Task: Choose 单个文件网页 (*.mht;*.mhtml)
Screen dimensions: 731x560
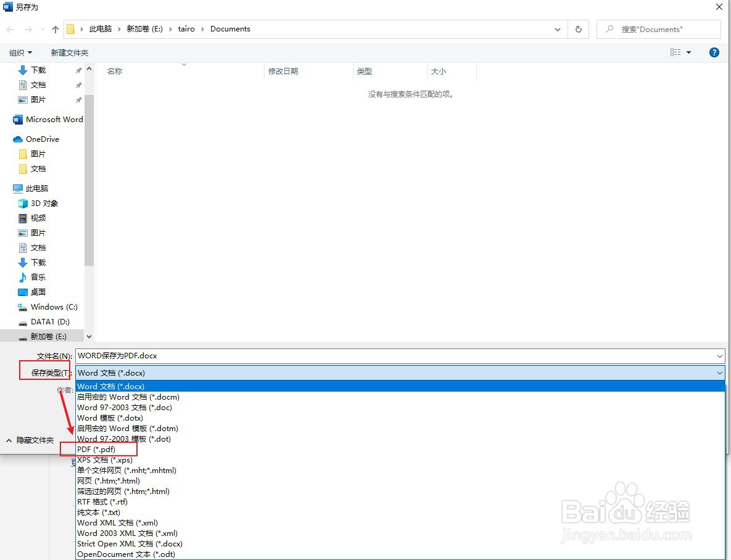Action: pyautogui.click(x=400, y=470)
